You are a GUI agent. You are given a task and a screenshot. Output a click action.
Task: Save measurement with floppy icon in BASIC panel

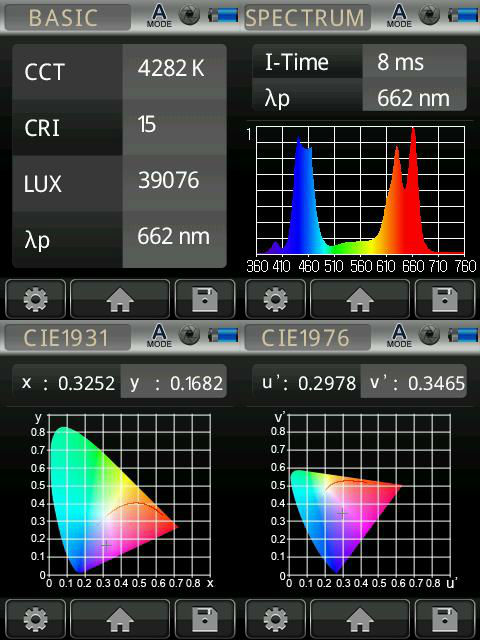coord(205,299)
